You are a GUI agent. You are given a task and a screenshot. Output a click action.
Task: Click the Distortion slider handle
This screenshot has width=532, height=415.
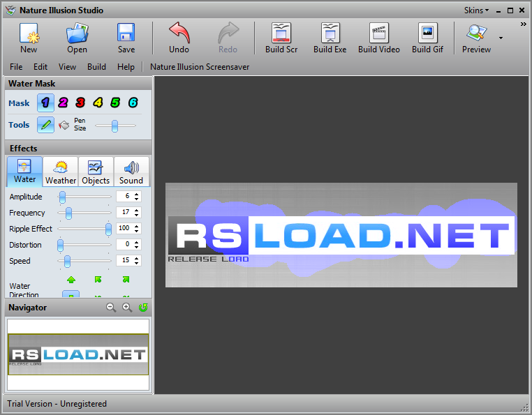(x=61, y=245)
